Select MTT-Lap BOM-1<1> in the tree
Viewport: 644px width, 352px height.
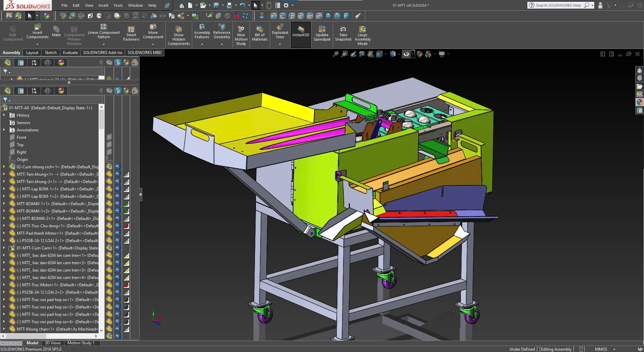click(x=57, y=189)
